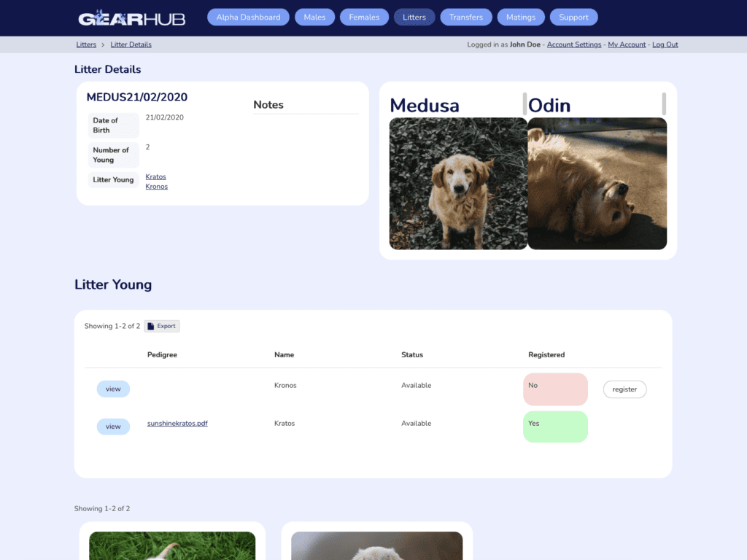This screenshot has width=747, height=560.
Task: Click the Log Out link
Action: [665, 44]
